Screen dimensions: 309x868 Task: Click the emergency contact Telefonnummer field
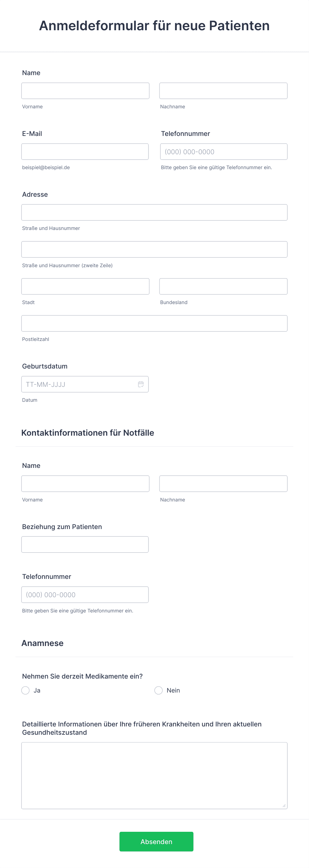(x=85, y=595)
